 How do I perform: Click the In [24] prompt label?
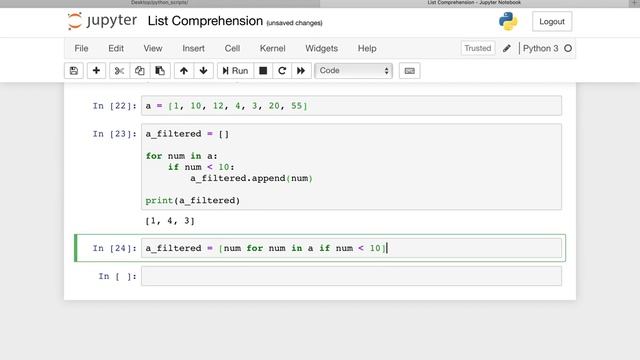[114, 248]
